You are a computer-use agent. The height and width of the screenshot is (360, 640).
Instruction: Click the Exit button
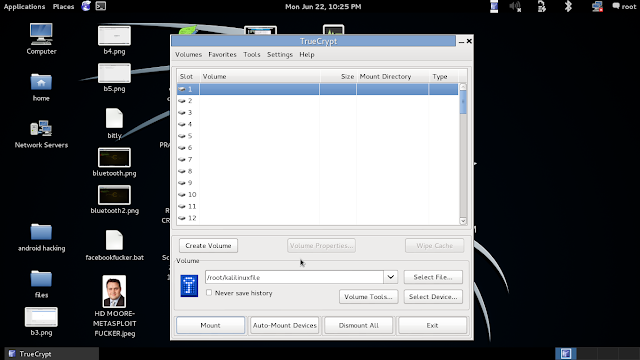(432, 325)
